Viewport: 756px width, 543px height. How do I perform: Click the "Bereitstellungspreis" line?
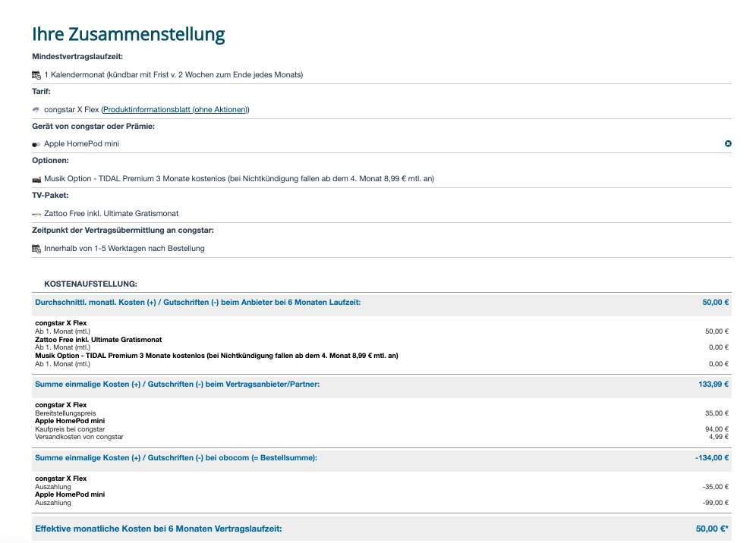(x=65, y=413)
